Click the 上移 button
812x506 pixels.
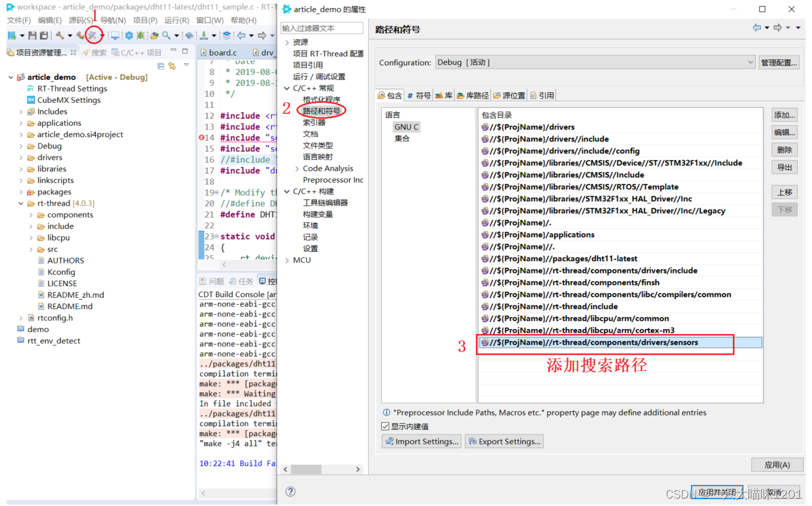point(785,192)
